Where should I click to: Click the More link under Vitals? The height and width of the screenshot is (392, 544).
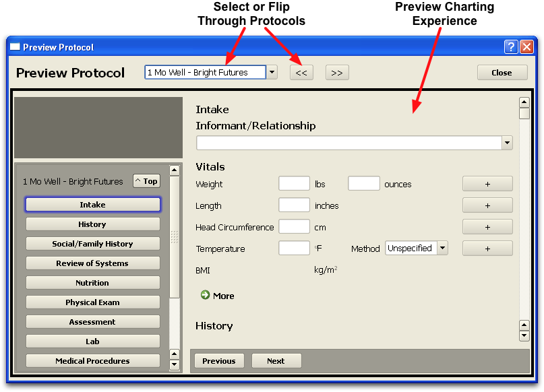coord(224,296)
